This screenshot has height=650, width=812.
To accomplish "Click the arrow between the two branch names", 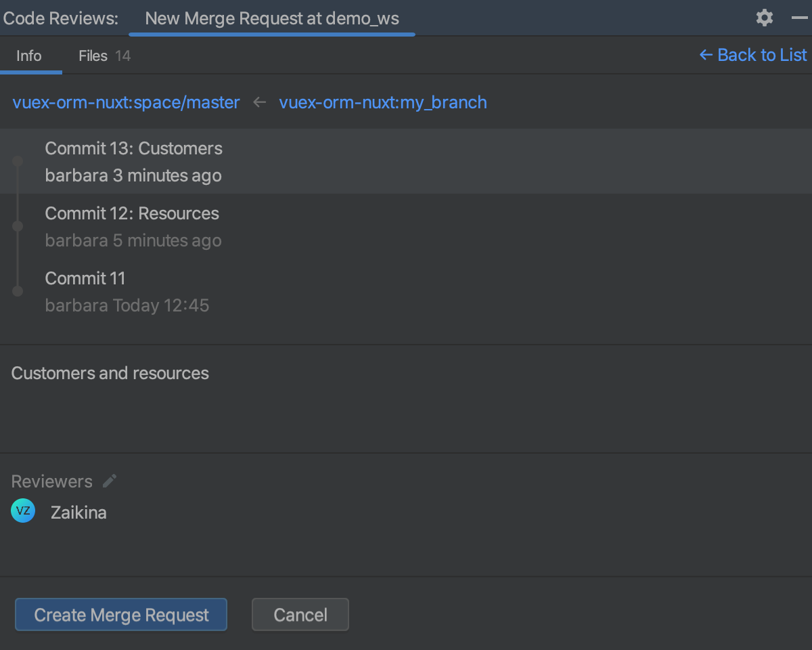I will [x=259, y=102].
